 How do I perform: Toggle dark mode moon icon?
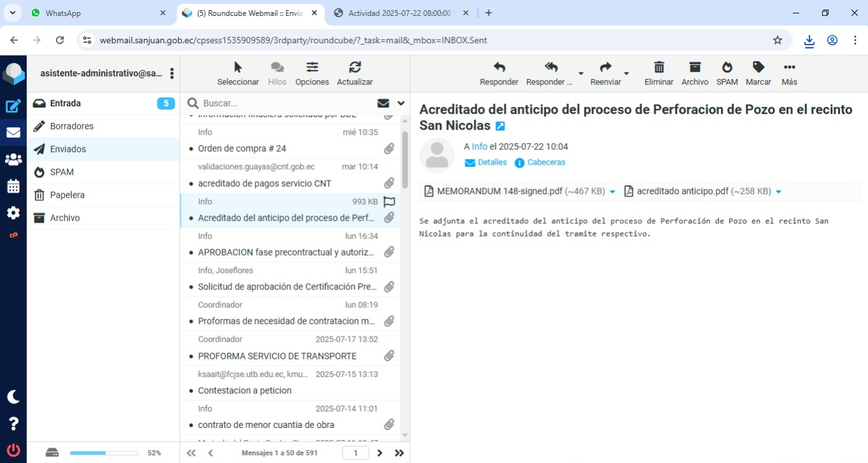click(13, 397)
